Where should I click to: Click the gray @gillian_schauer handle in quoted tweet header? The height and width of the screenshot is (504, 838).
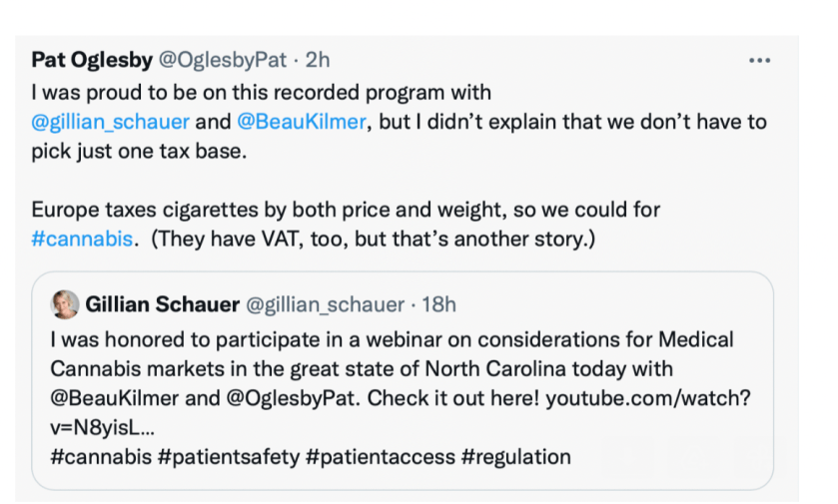[x=326, y=304]
